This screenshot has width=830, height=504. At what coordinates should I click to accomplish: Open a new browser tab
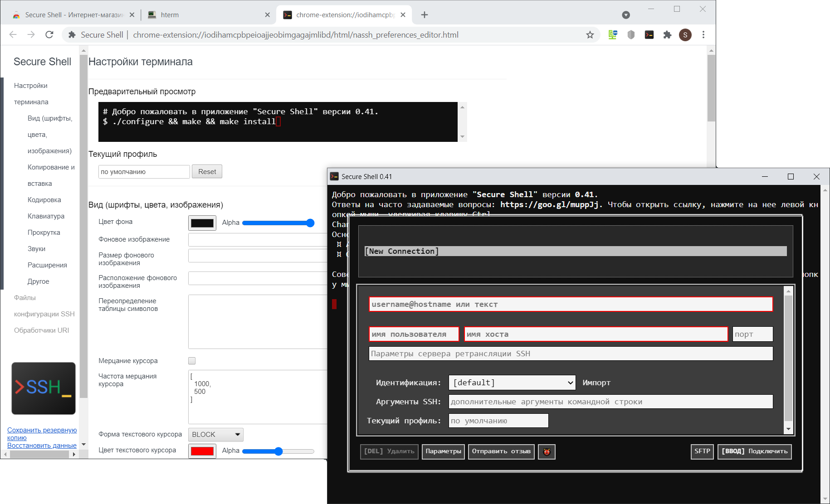(x=425, y=15)
